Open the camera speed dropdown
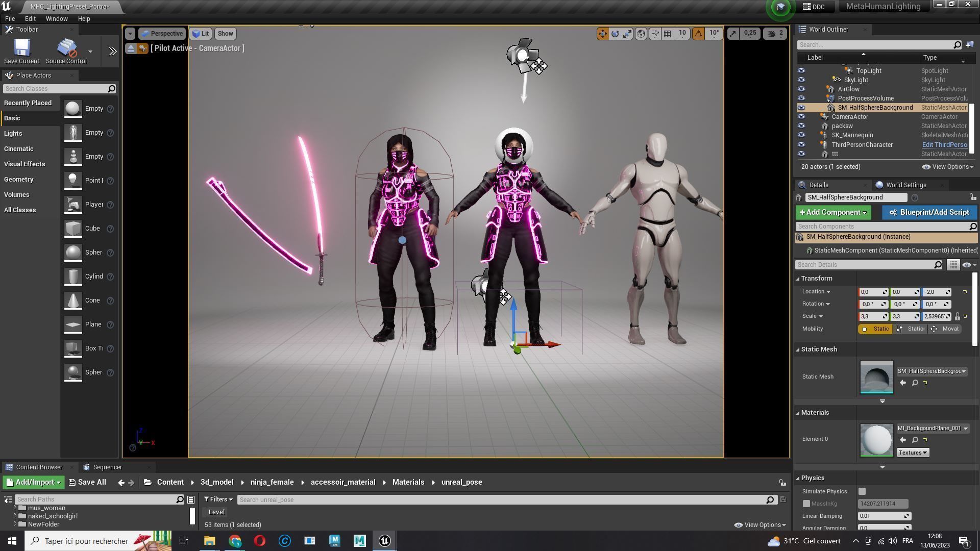Viewport: 980px width, 551px height. [775, 34]
